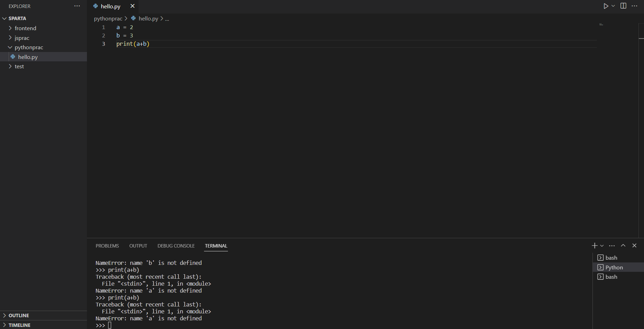Select the Python terminal in list
The image size is (644, 329).
click(618, 267)
